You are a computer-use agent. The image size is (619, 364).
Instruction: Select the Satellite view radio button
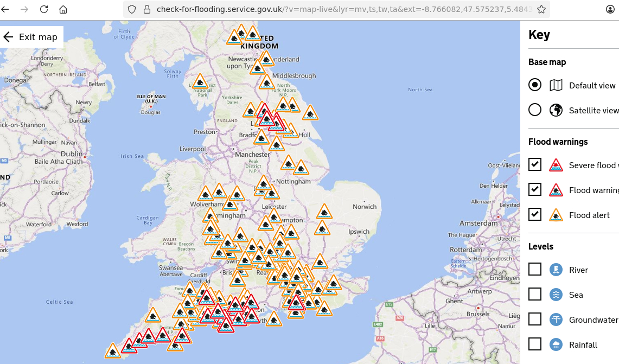point(535,110)
